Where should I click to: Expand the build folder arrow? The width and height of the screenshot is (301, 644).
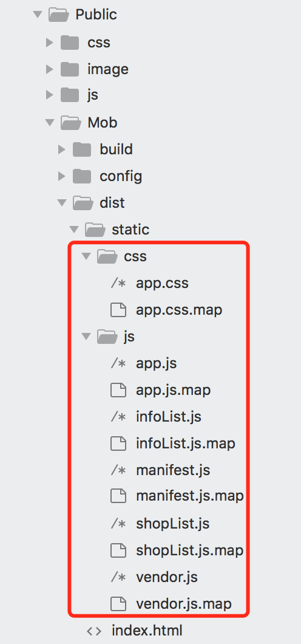[x=61, y=149]
